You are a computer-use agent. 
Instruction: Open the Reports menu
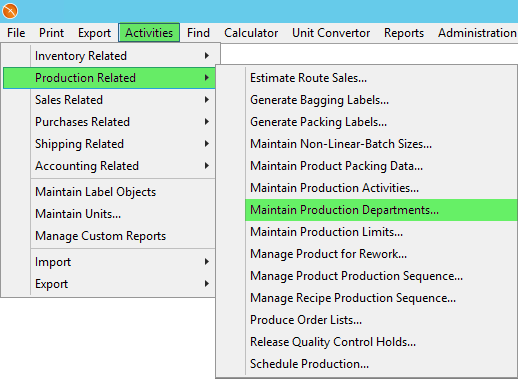(x=404, y=33)
